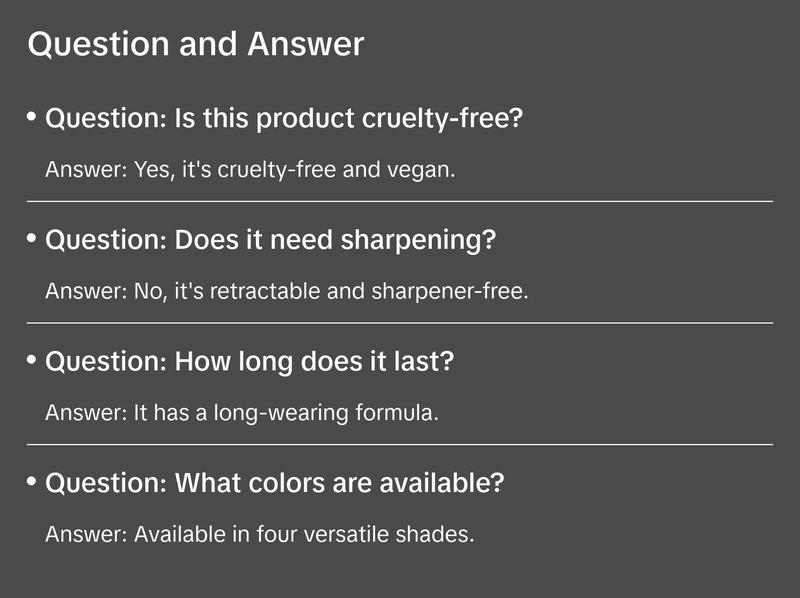Viewport: 800px width, 598px height.
Task: Click the answer about cruelty-free and vegan
Action: pyautogui.click(x=250, y=170)
